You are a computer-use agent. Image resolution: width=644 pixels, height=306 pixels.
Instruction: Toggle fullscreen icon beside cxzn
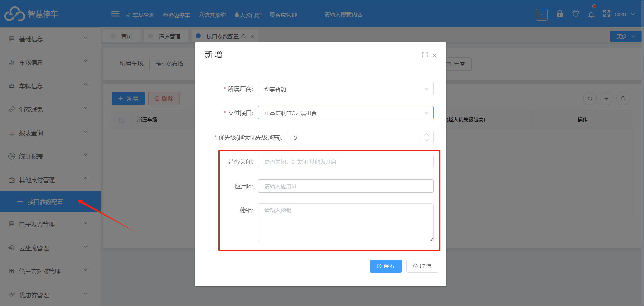click(x=607, y=14)
